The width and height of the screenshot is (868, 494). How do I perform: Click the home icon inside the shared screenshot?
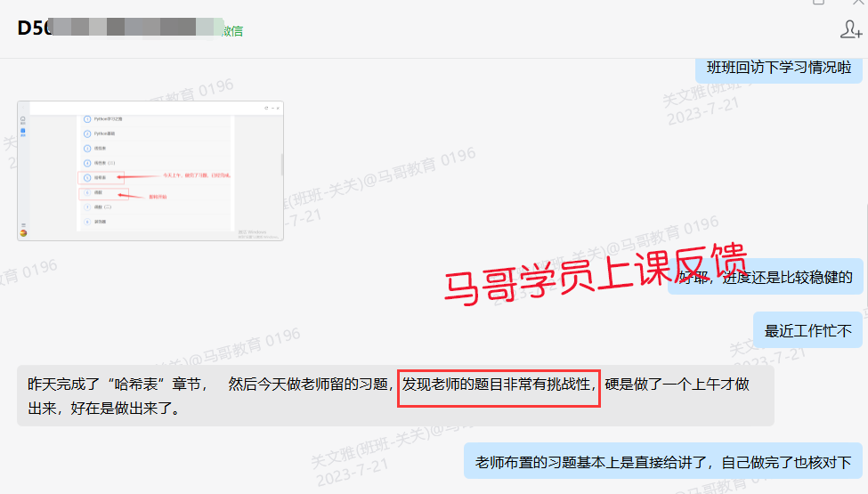23,117
